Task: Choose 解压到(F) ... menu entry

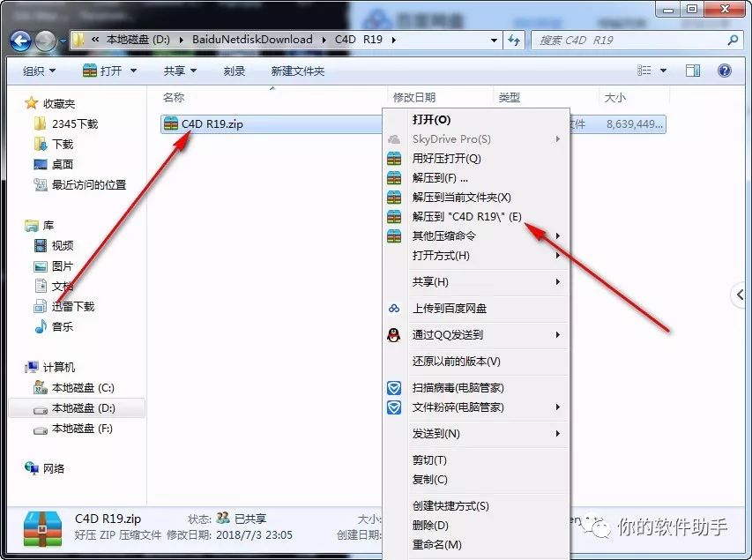Action: point(476,178)
